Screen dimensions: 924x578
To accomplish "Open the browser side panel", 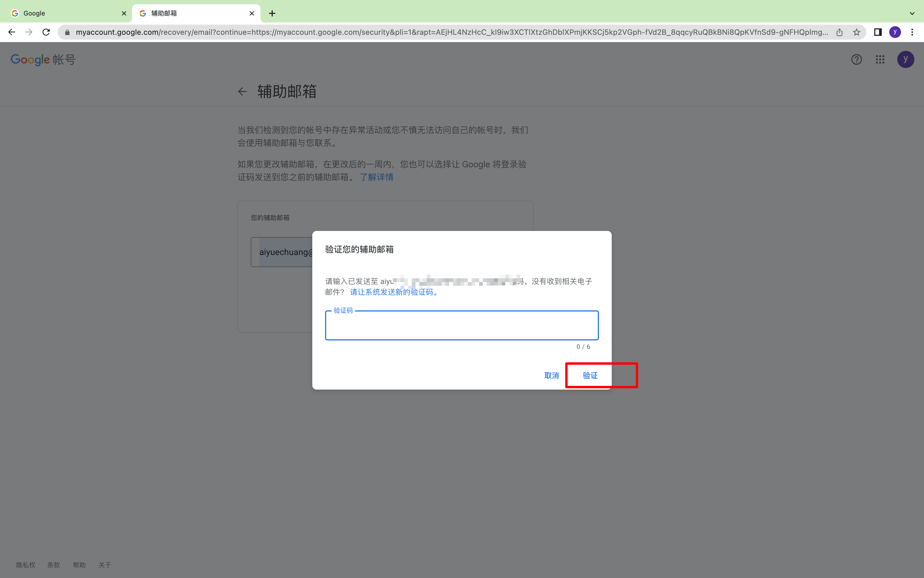I will 878,32.
